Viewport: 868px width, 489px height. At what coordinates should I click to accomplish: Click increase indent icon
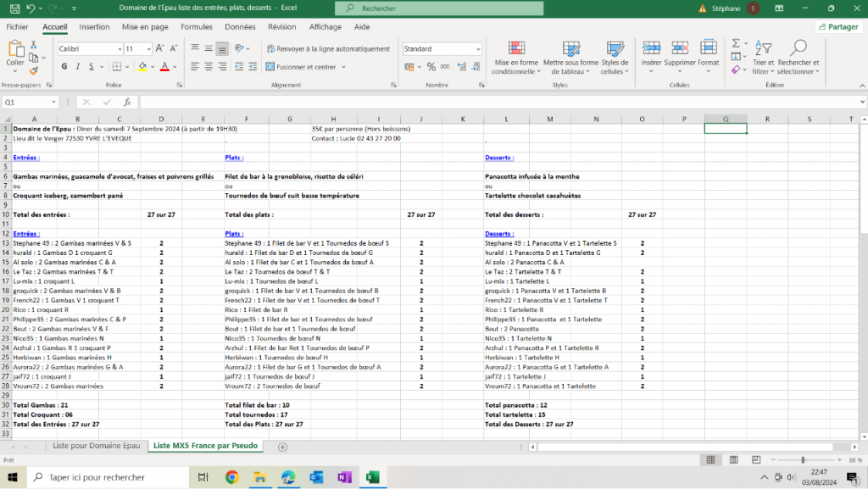coord(253,66)
